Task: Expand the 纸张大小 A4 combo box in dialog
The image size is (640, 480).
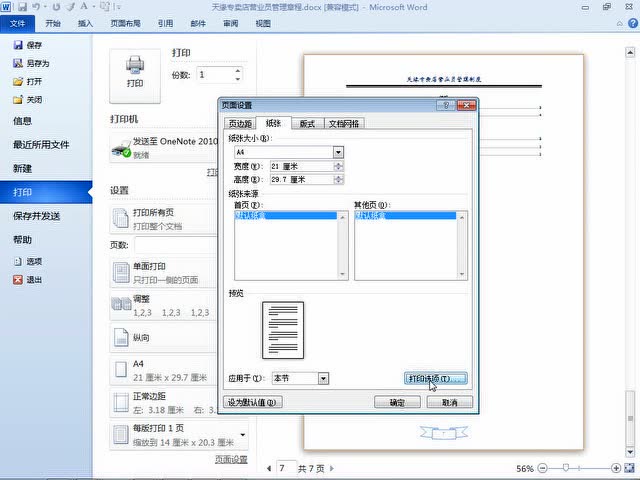Action: [338, 152]
